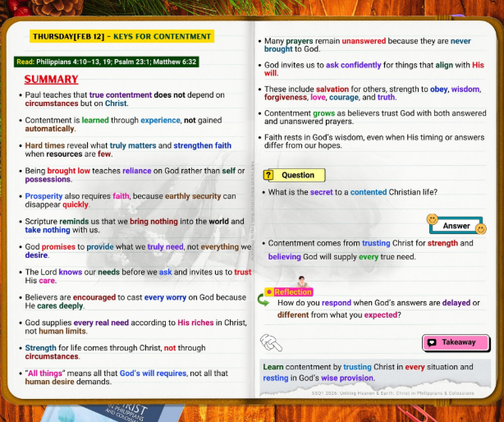Click the smiley emoji right of Answer

pyautogui.click(x=481, y=227)
